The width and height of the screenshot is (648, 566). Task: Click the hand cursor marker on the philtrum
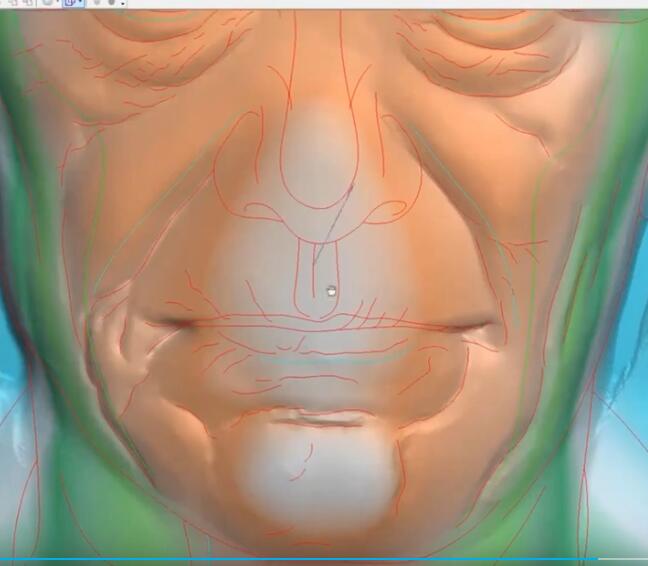[x=331, y=291]
